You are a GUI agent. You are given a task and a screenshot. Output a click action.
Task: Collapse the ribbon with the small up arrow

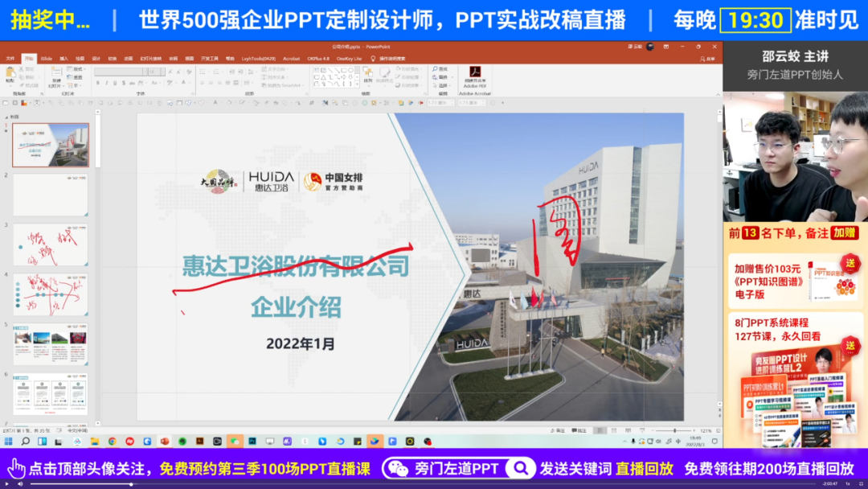[x=718, y=94]
